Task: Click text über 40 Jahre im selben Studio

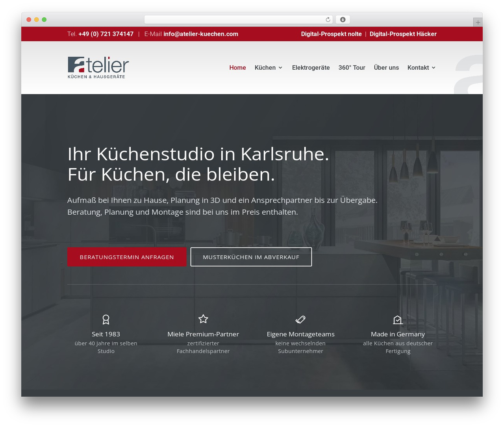Action: click(106, 347)
